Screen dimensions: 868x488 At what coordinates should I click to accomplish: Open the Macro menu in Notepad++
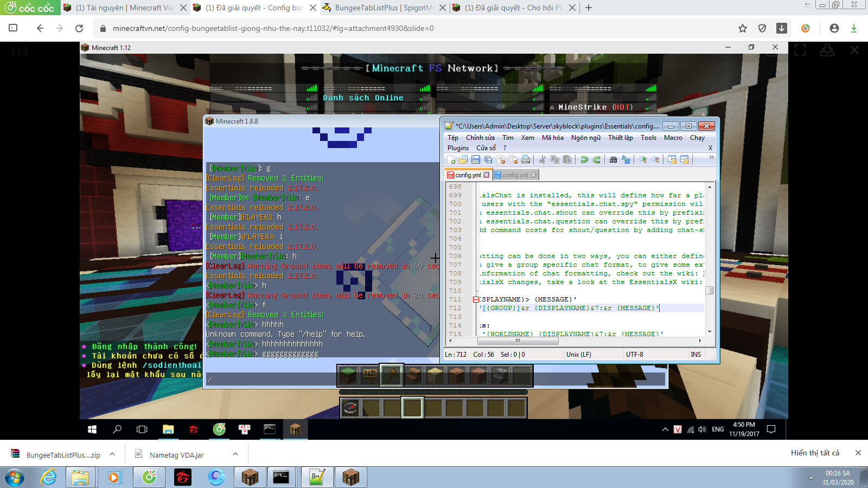[673, 138]
